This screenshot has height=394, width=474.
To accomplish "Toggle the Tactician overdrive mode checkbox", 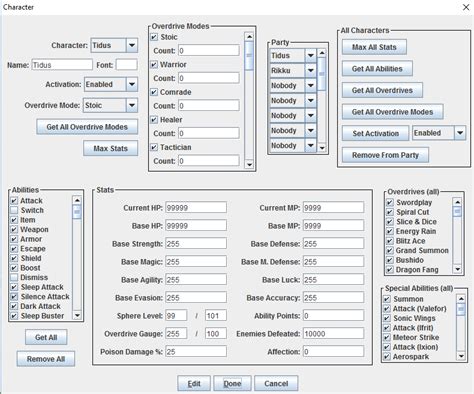I will 154,147.
